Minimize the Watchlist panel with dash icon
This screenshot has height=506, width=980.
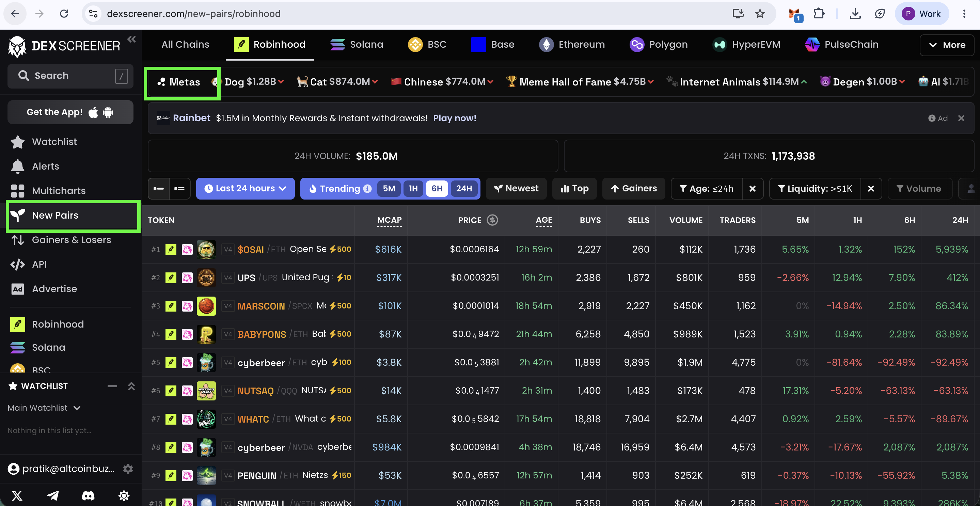pos(112,386)
